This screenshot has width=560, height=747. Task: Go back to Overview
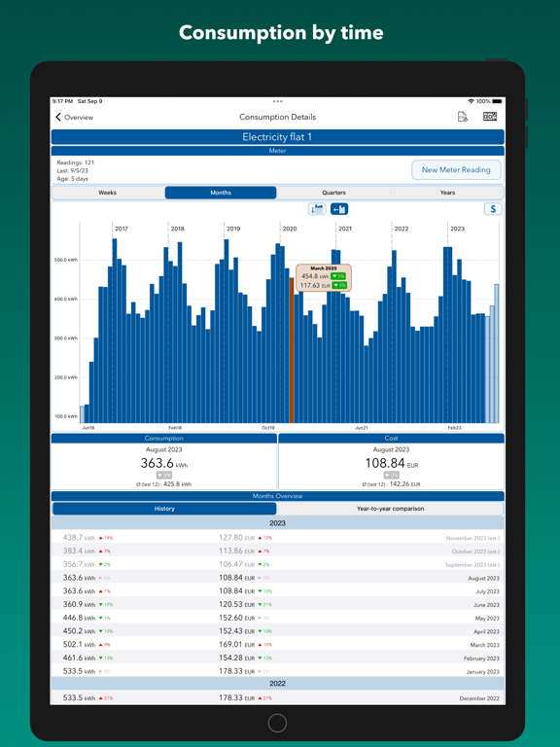click(74, 117)
